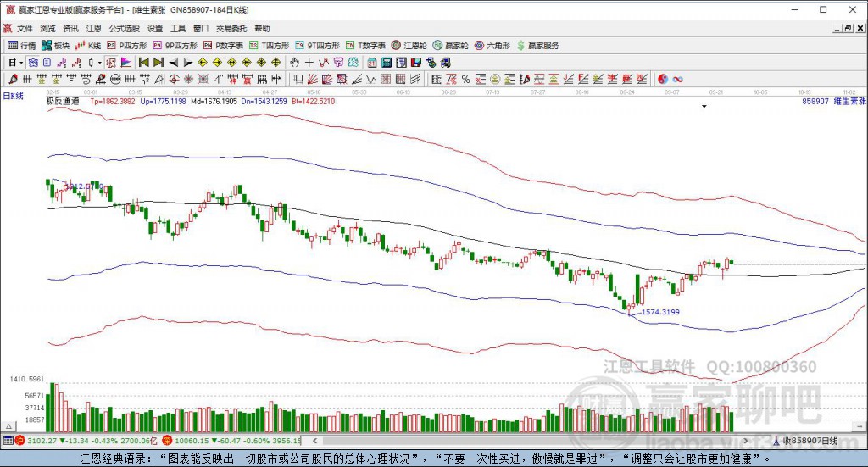Toggle the 行情 quotes view button
Image resolution: width=868 pixels, height=467 pixels.
click(x=21, y=46)
